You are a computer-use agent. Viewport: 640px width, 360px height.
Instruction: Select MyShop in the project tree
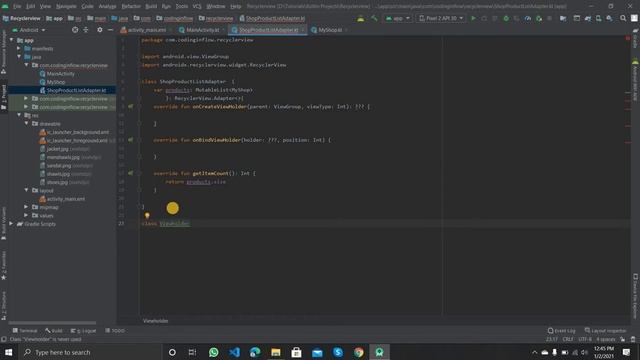point(56,82)
